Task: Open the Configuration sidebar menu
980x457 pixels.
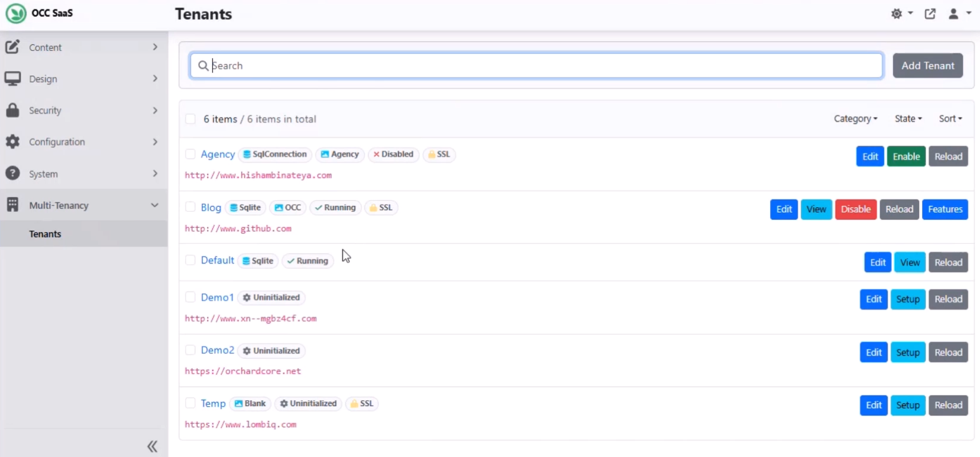Action: point(84,141)
